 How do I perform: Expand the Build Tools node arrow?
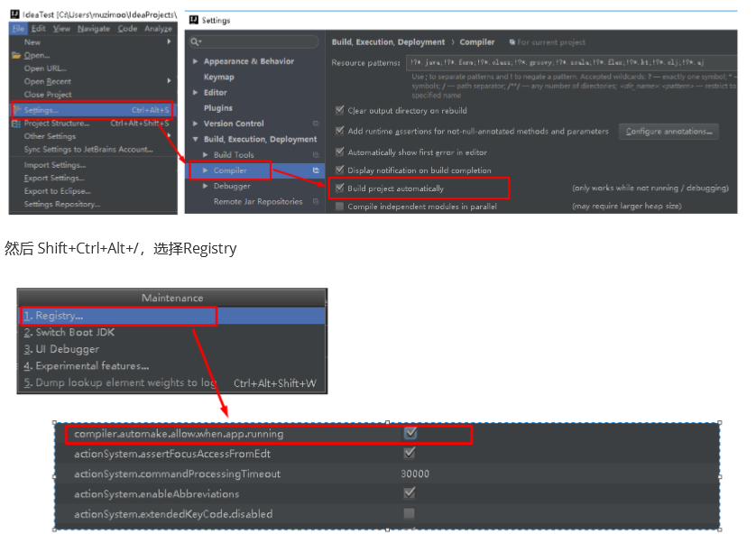(206, 155)
